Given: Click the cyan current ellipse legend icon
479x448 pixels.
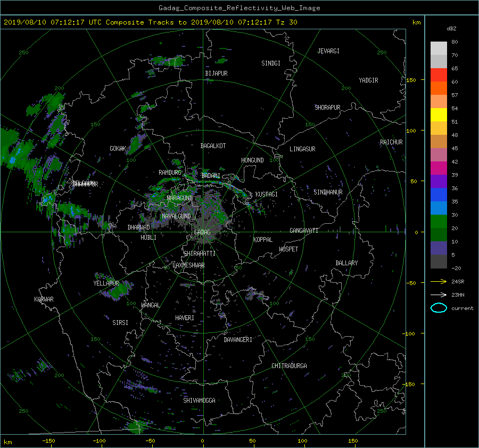Looking at the screenshot, I should 439,308.
